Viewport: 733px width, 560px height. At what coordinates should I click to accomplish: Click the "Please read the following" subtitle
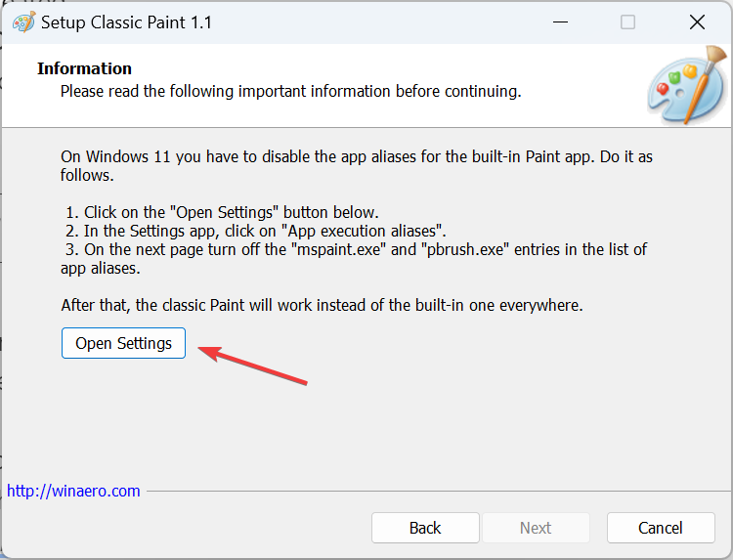290,91
